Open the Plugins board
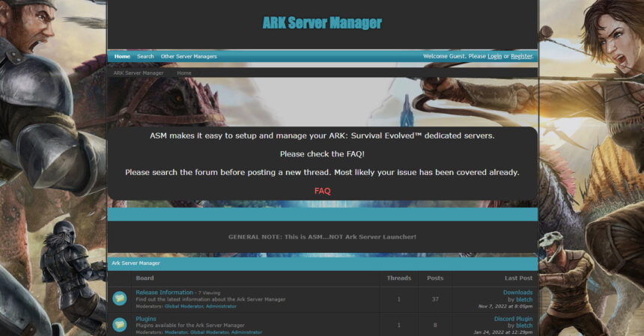This screenshot has width=644, height=336. 146,318
